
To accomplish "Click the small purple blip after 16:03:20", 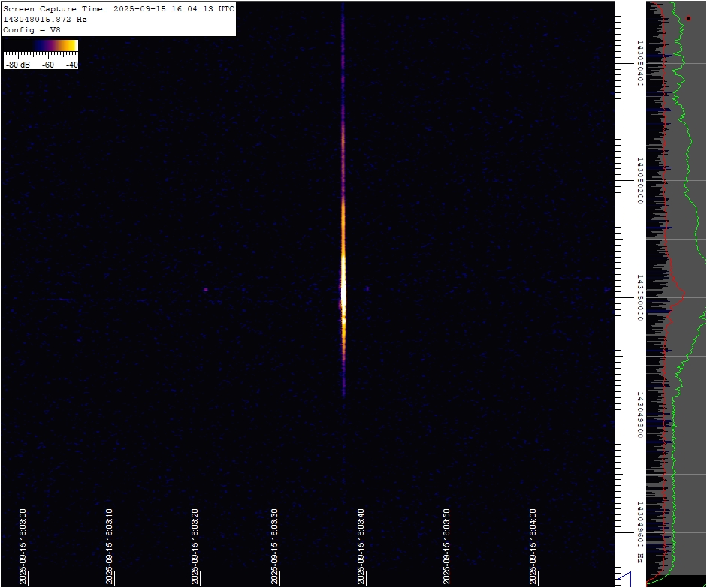I will [206, 290].
